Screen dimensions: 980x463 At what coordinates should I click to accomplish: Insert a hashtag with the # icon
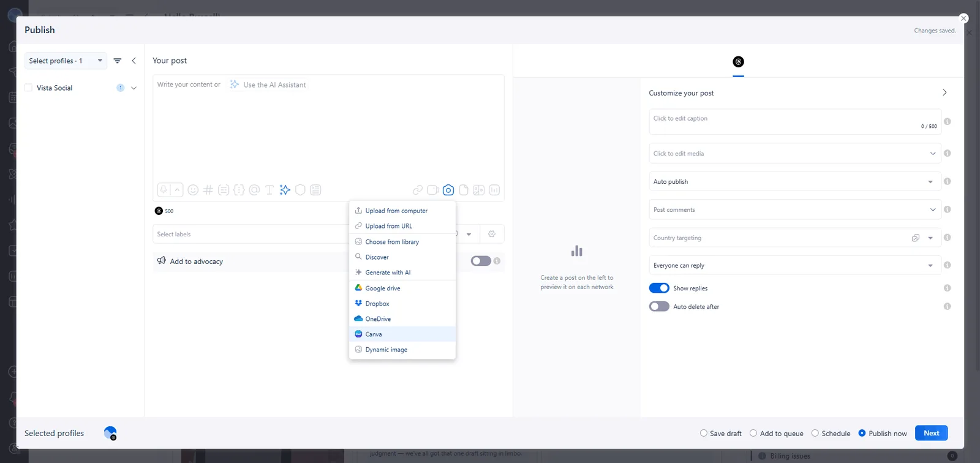pos(208,190)
